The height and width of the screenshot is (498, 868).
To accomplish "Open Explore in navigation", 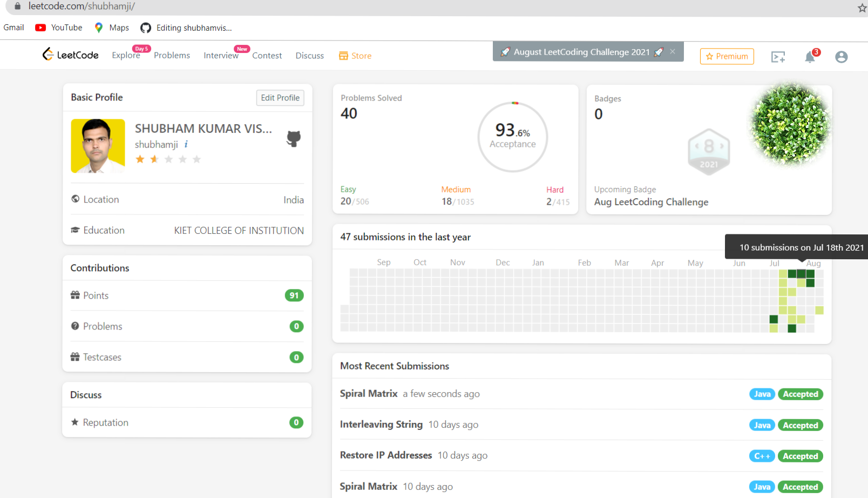I will click(126, 55).
